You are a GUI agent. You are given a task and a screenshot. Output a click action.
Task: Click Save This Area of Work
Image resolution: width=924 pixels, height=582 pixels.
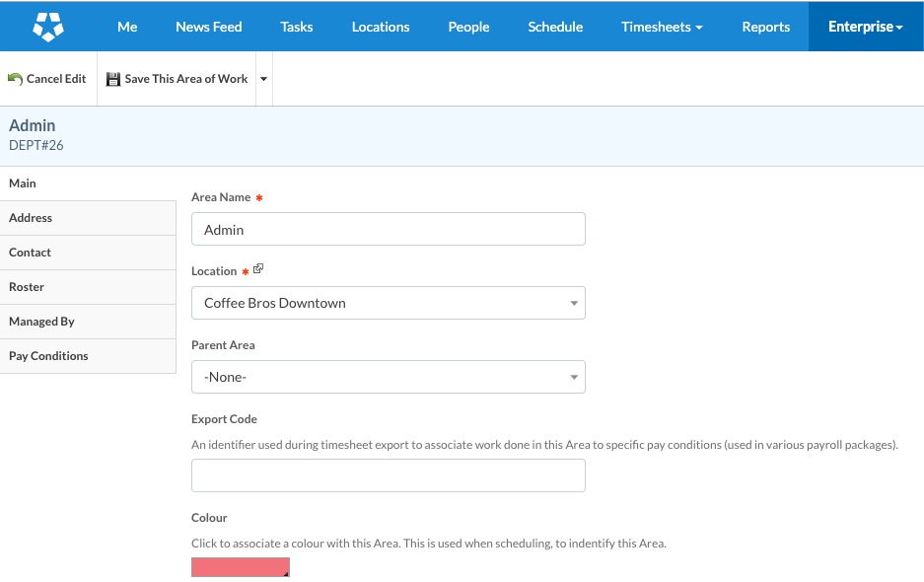185,78
